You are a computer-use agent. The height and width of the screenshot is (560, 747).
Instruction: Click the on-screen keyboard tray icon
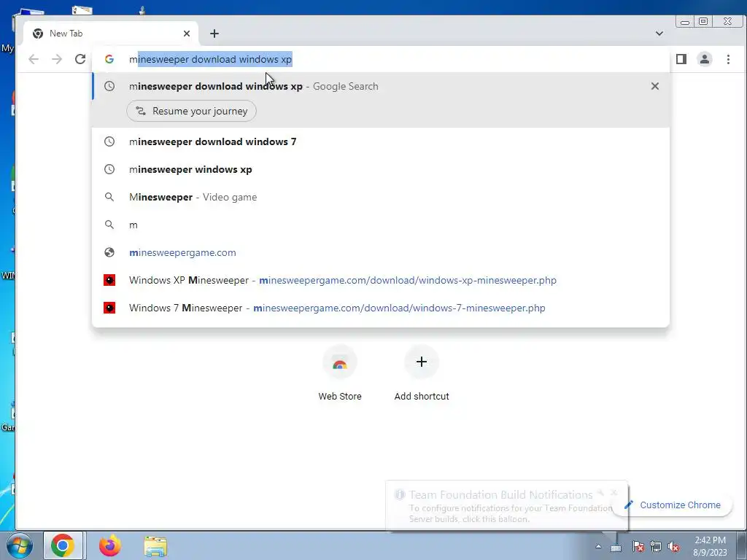616,548
